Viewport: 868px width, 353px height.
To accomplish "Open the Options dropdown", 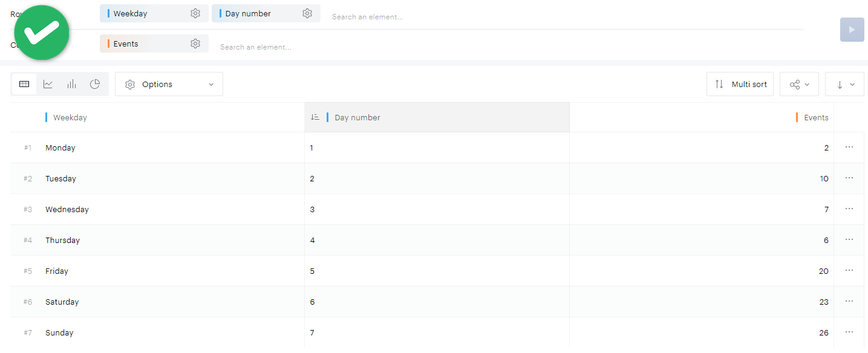I will coord(169,84).
